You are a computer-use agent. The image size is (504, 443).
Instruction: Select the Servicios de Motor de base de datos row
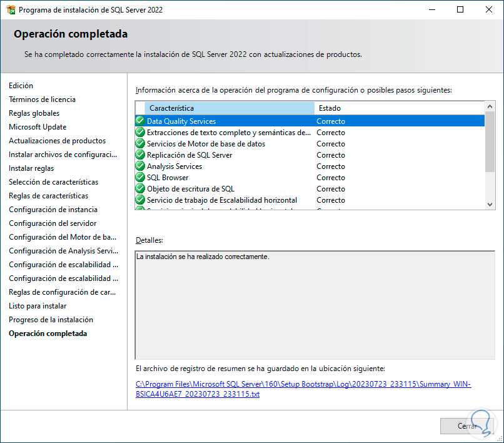coord(310,143)
